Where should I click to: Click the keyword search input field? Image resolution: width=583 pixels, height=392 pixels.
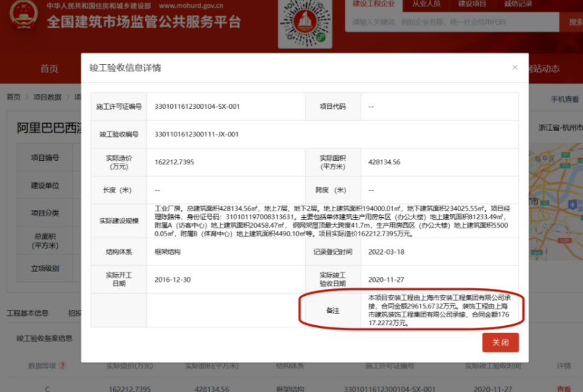(x=452, y=23)
